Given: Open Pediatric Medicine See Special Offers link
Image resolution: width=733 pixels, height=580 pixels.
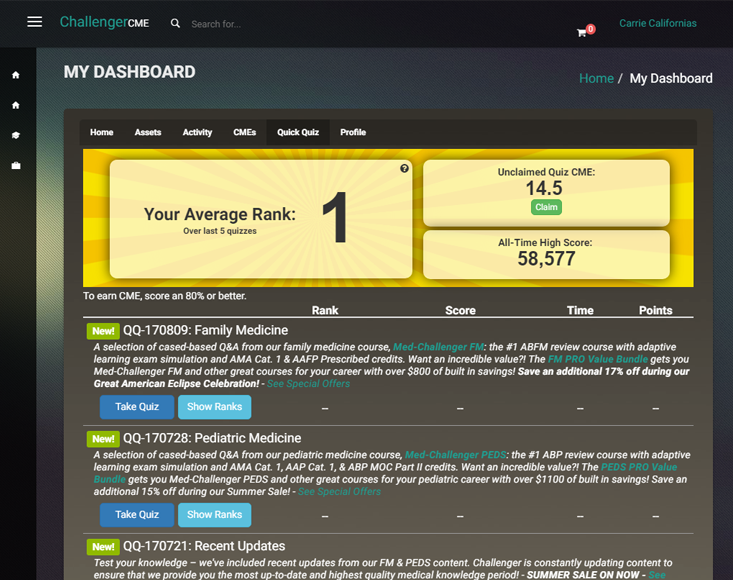Looking at the screenshot, I should pos(339,492).
